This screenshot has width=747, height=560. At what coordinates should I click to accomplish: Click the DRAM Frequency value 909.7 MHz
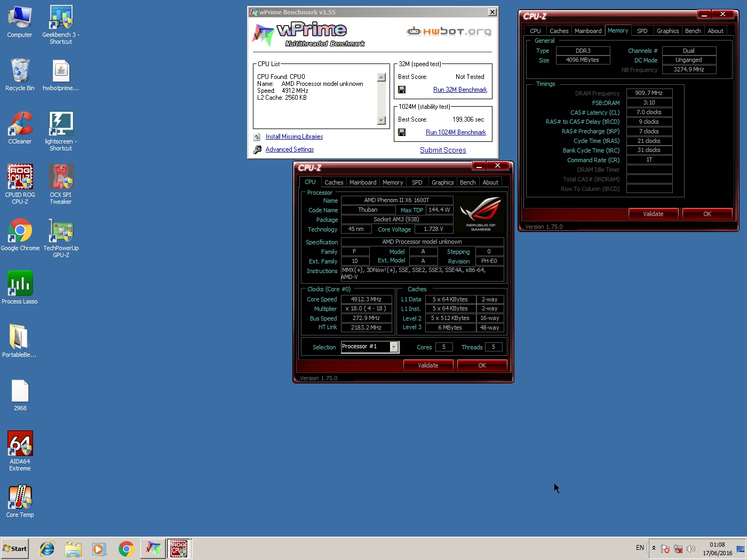click(649, 93)
